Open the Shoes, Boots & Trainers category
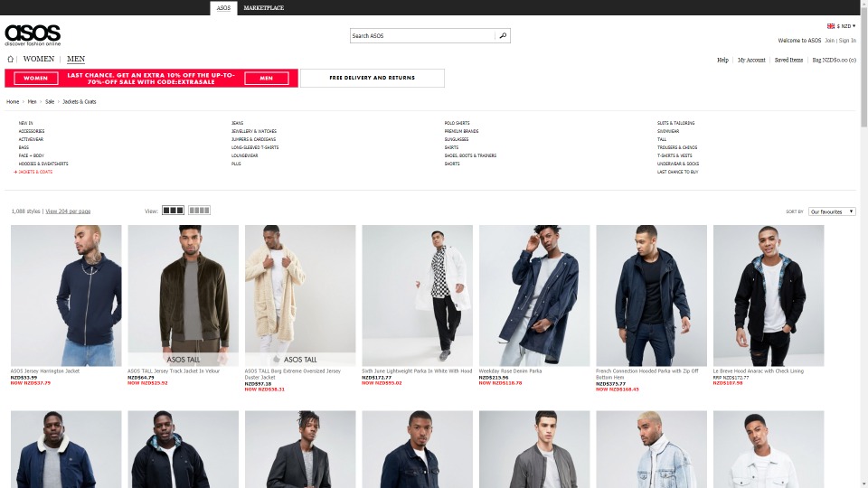The height and width of the screenshot is (488, 868). pyautogui.click(x=470, y=155)
